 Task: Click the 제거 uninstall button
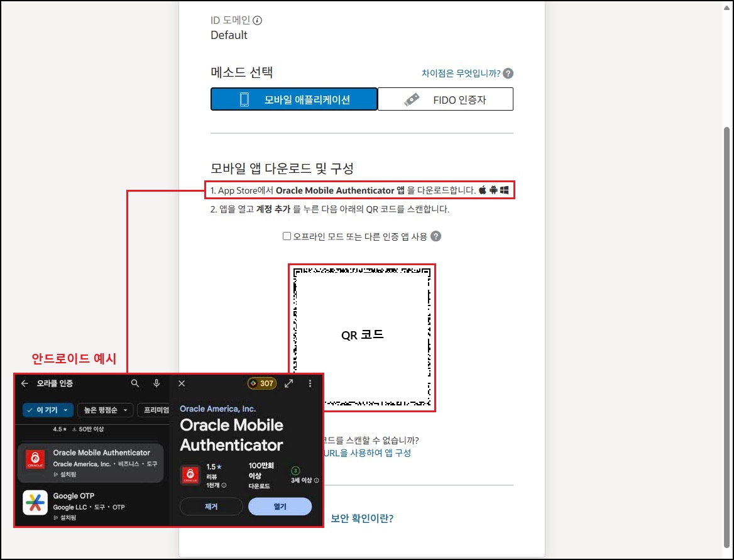(211, 507)
